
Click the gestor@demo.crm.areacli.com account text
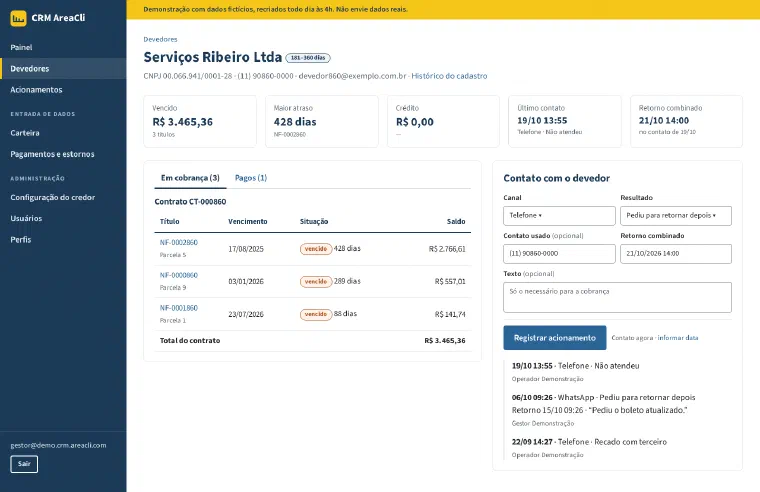[58, 445]
